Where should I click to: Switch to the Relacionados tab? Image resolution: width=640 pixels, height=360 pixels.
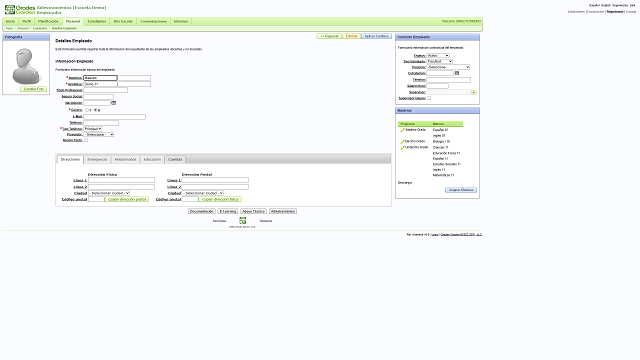tap(125, 160)
